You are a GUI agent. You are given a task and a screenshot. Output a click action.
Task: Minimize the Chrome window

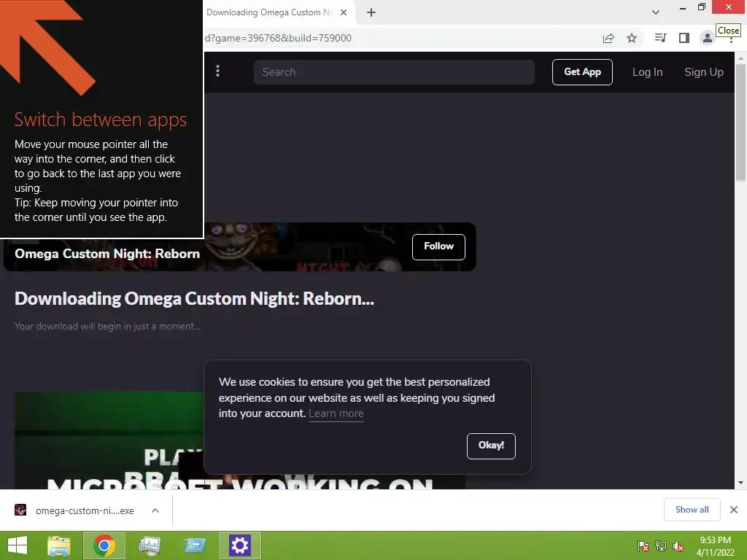(683, 7)
